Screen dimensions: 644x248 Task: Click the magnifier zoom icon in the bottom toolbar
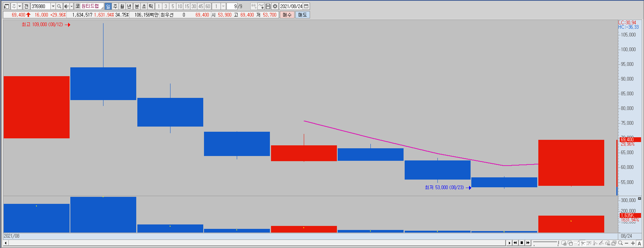(620, 243)
